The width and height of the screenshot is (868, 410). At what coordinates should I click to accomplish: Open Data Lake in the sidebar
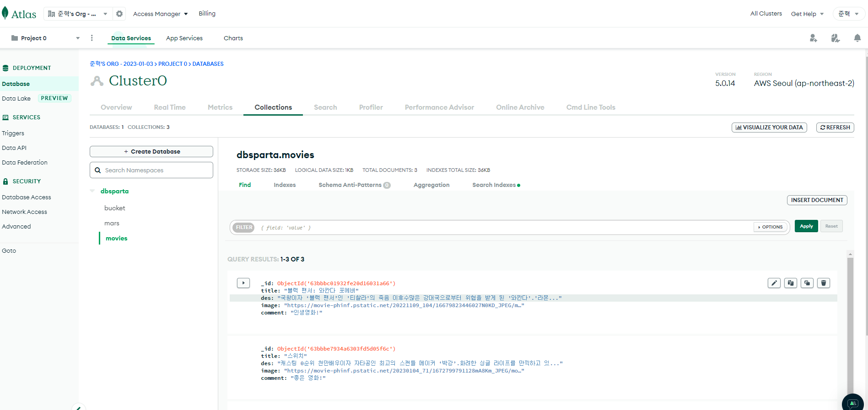coord(16,98)
